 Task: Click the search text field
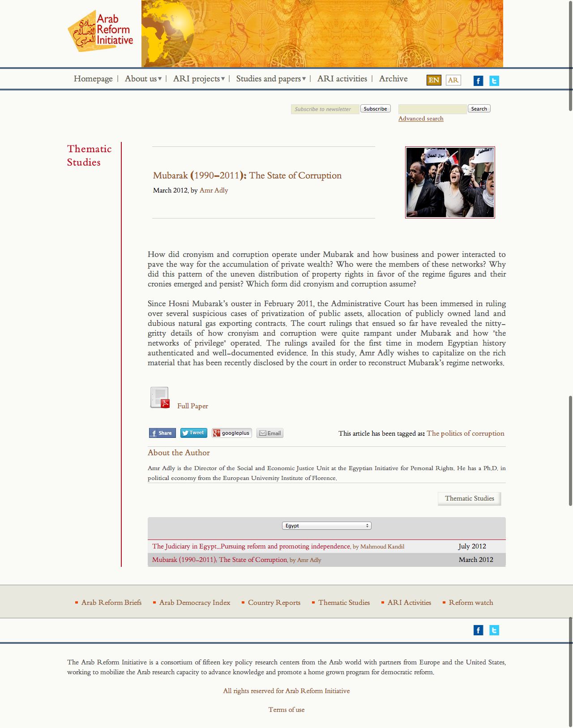coord(432,109)
